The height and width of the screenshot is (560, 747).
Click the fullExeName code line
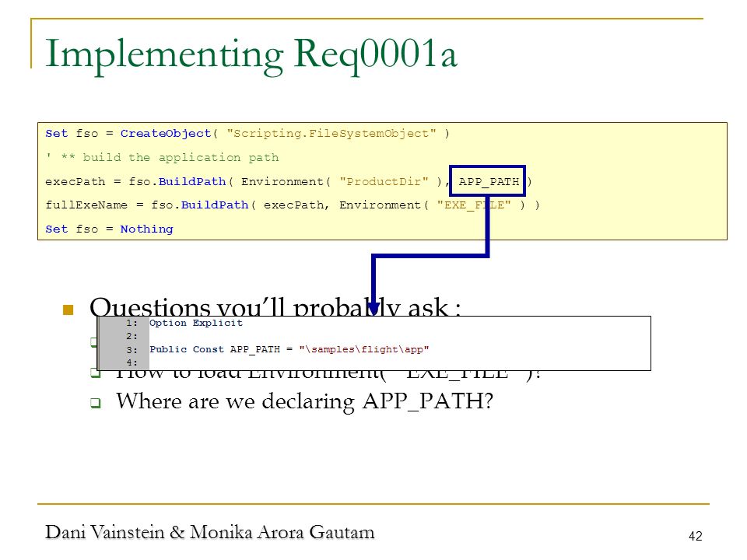point(293,205)
